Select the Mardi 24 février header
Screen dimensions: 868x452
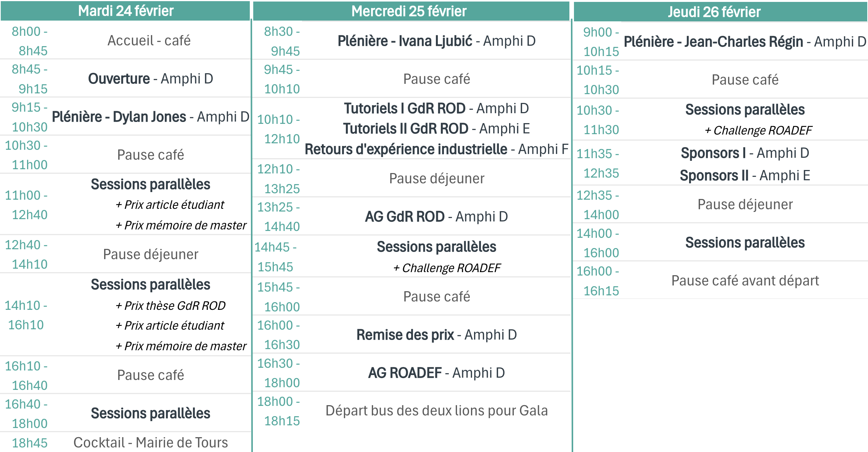[126, 11]
